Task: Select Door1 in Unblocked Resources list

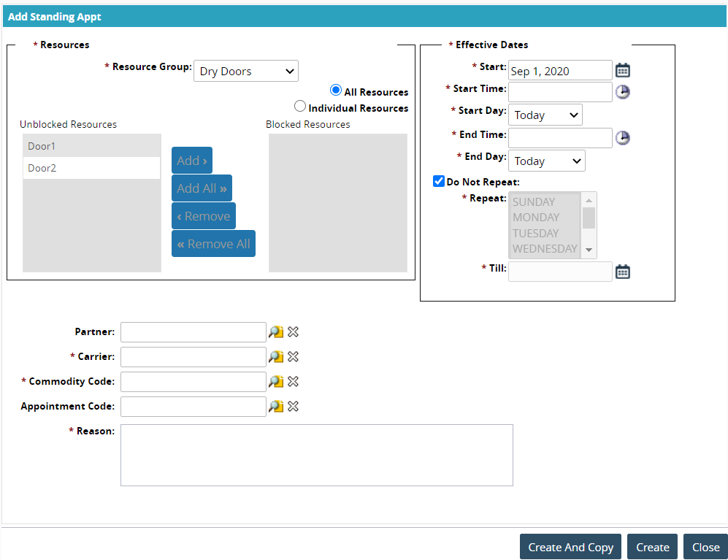Action: pyautogui.click(x=91, y=146)
